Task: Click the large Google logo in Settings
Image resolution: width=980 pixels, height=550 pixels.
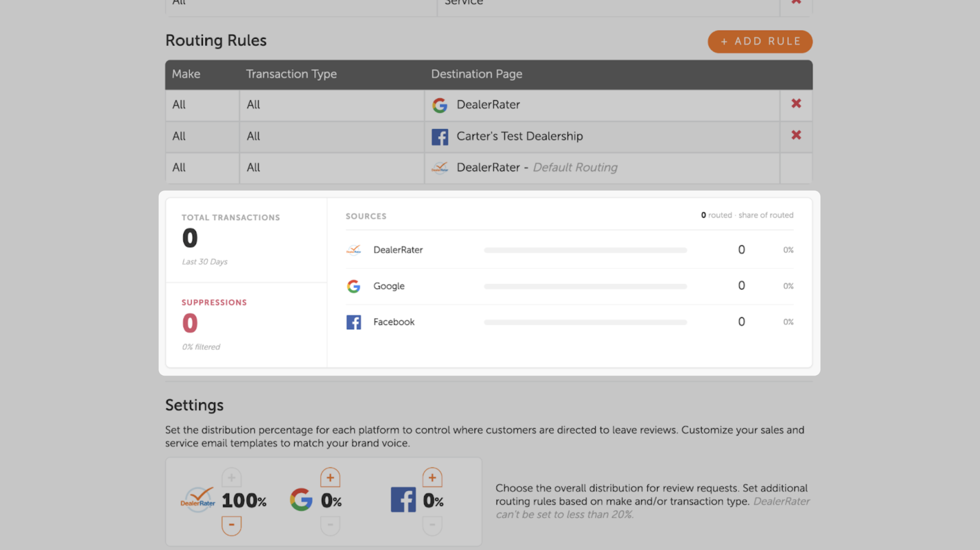Action: (x=301, y=500)
